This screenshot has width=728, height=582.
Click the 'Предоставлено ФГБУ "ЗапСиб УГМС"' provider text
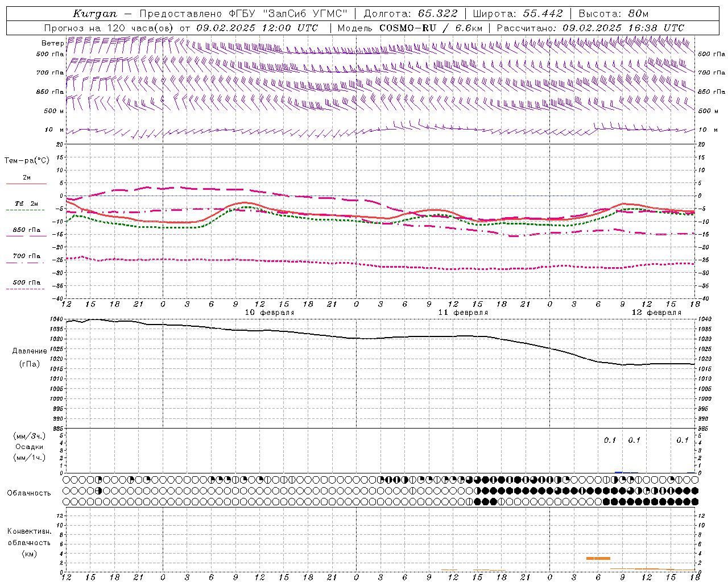[x=243, y=14]
